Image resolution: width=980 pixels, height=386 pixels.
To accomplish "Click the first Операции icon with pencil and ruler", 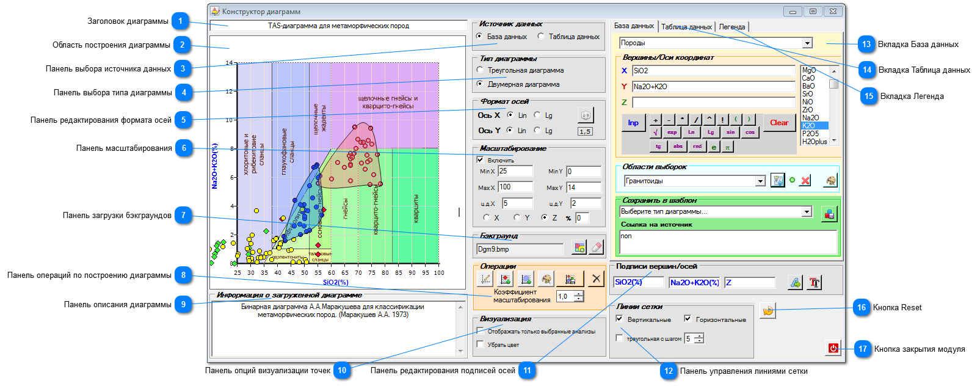I will [485, 279].
